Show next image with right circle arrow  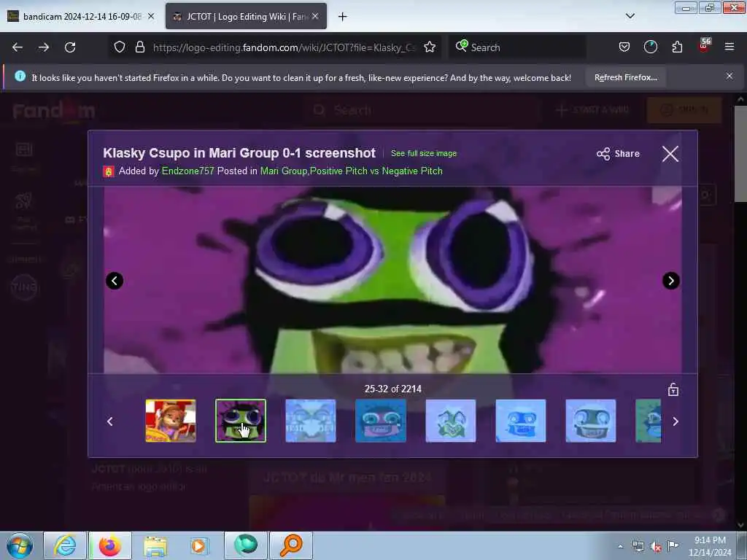671,281
